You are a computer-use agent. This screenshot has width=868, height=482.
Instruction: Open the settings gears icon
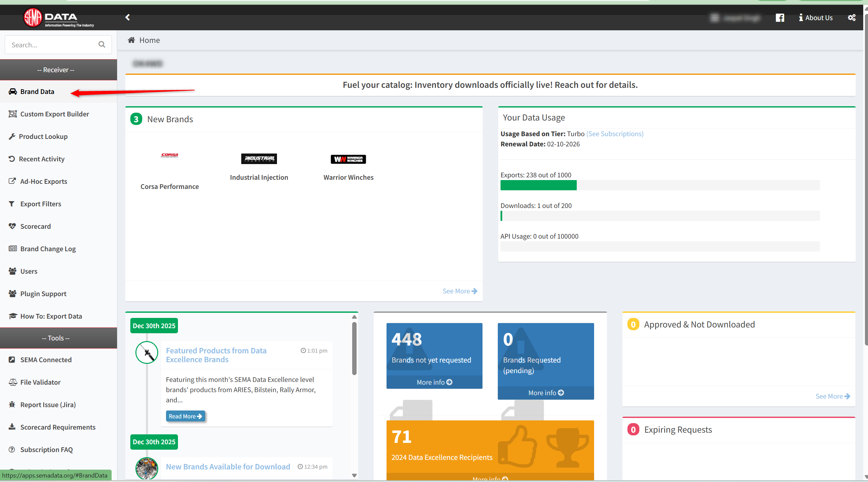click(851, 18)
